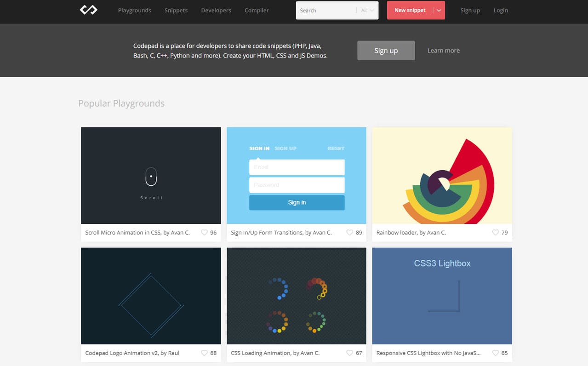Click the '79' like count
The image size is (588, 366).
click(504, 233)
